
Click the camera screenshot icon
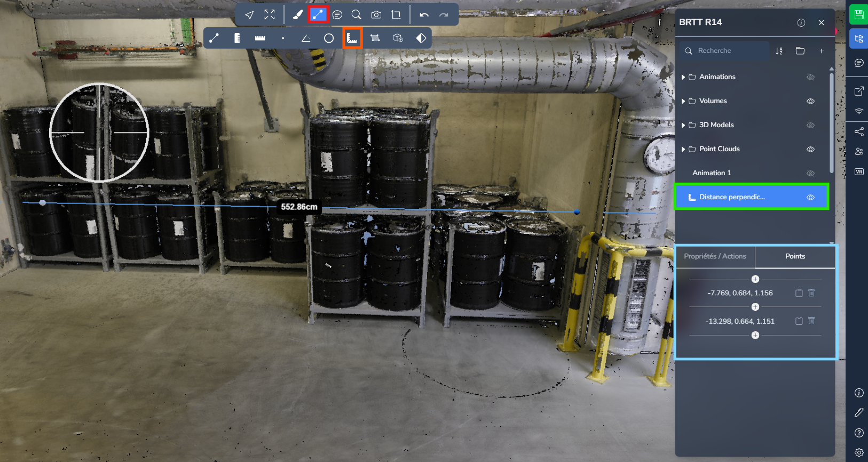[x=376, y=15]
